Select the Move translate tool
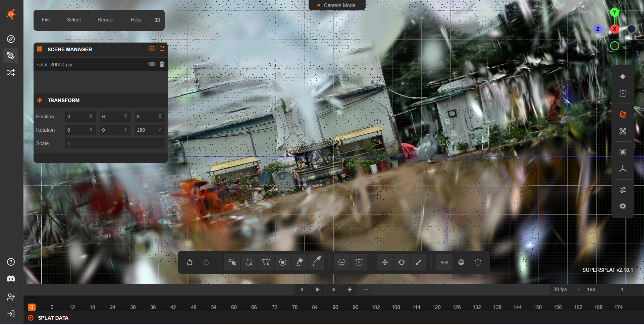This screenshot has height=325, width=644. point(385,262)
